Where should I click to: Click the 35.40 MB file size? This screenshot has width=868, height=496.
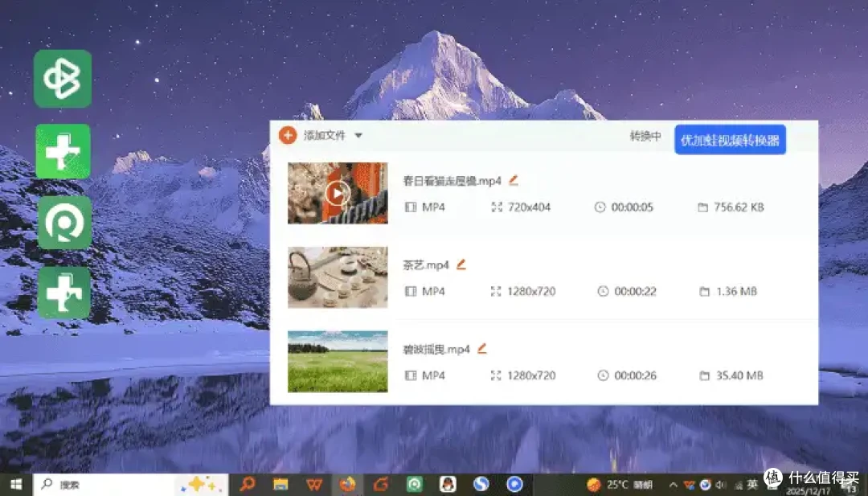739,375
